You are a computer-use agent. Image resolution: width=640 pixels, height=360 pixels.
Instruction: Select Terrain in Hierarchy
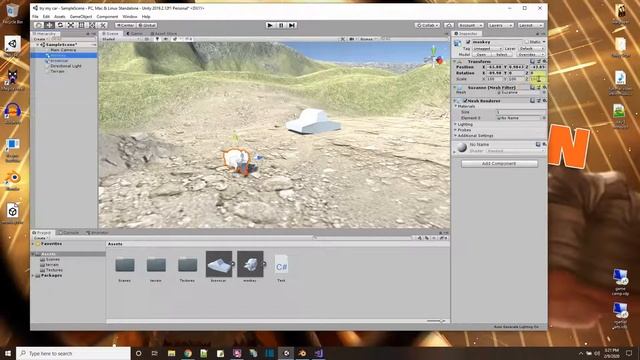[x=57, y=71]
